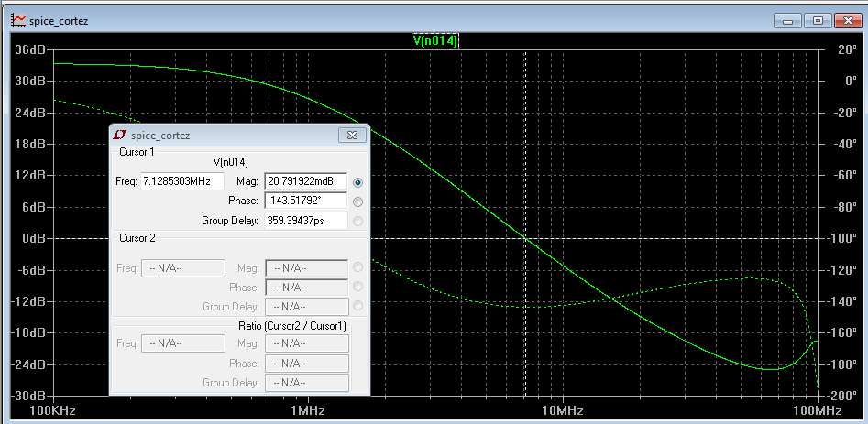Viewport: 868px width, 424px height.
Task: Minimize the spice_cortez waveform window
Action: click(787, 21)
